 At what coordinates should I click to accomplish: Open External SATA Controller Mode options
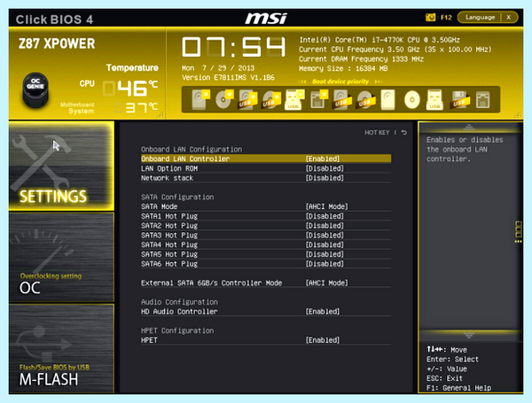click(326, 283)
